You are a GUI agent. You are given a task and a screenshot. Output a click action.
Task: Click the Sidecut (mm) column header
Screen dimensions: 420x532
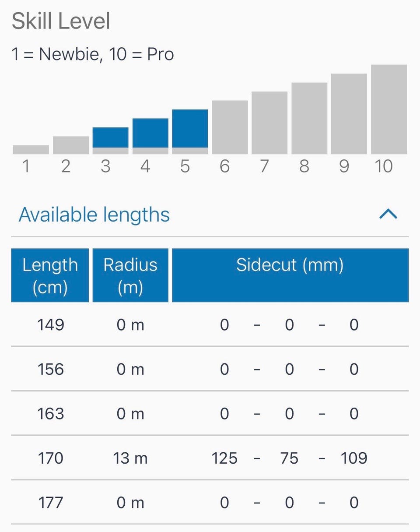tap(290, 275)
